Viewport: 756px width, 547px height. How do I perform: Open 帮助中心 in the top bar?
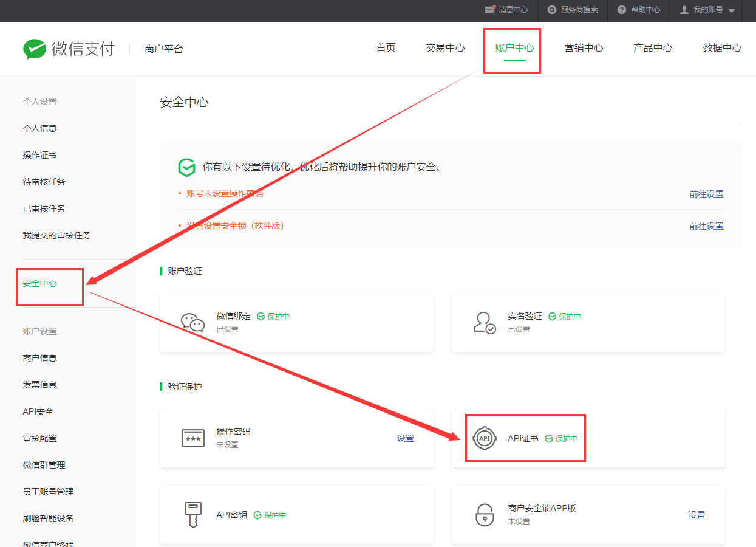645,10
